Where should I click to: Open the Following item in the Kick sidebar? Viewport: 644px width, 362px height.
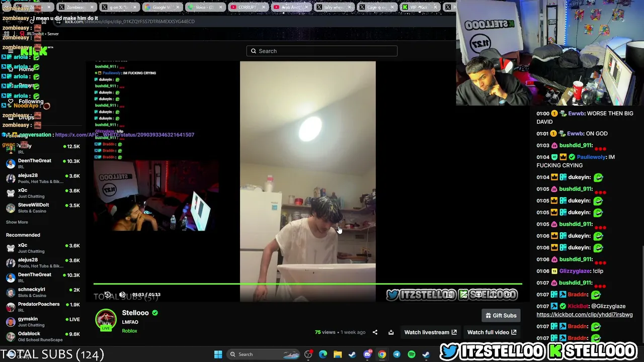26,102
